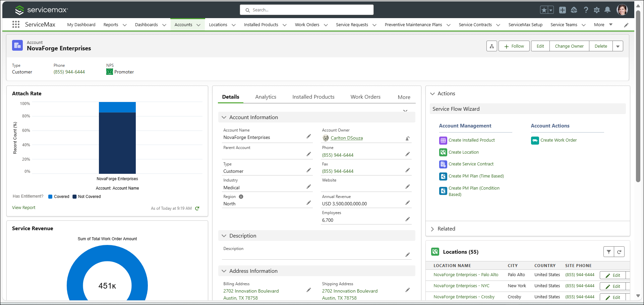Edit the Billing Address pencil icon
The image size is (644, 305).
[309, 290]
